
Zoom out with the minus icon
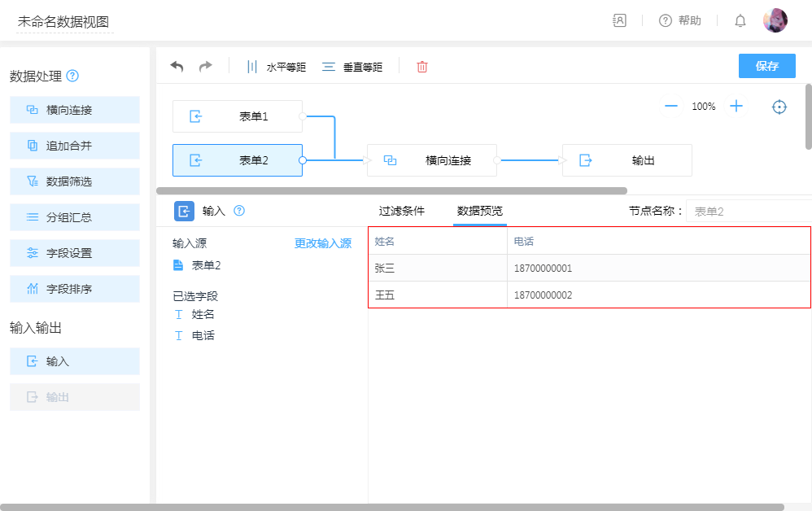pos(671,107)
